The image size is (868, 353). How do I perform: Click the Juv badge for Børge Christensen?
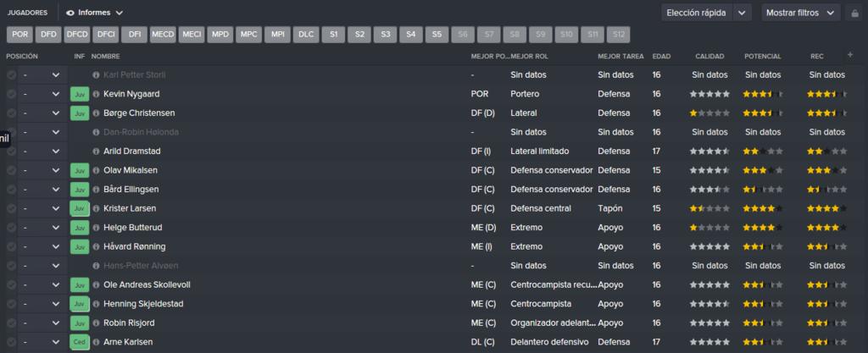click(80, 113)
